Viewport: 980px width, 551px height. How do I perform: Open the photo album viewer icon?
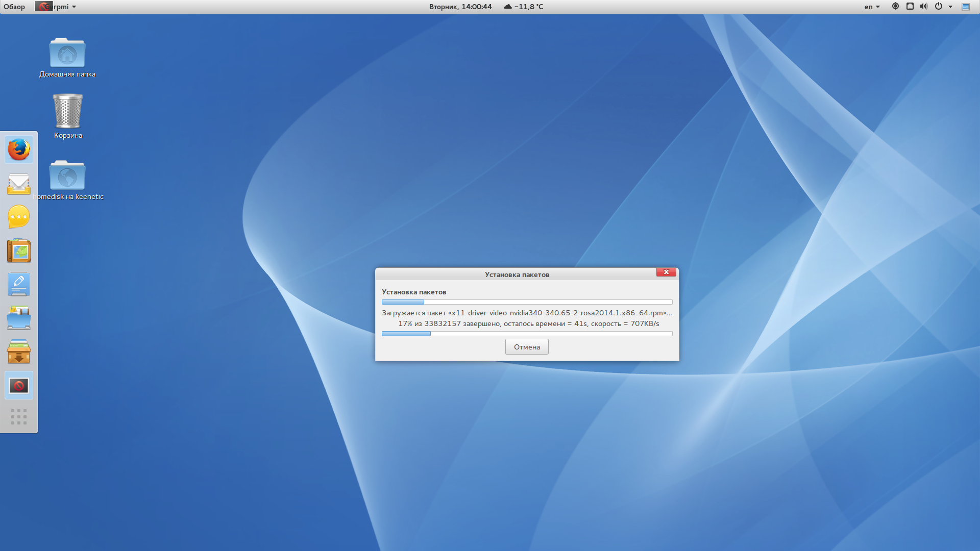(x=19, y=251)
